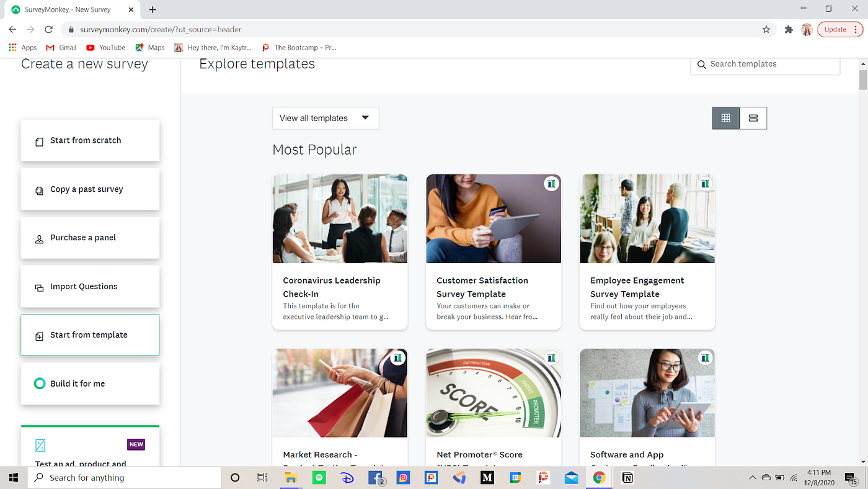Expand hidden icons in the system tray

752,478
